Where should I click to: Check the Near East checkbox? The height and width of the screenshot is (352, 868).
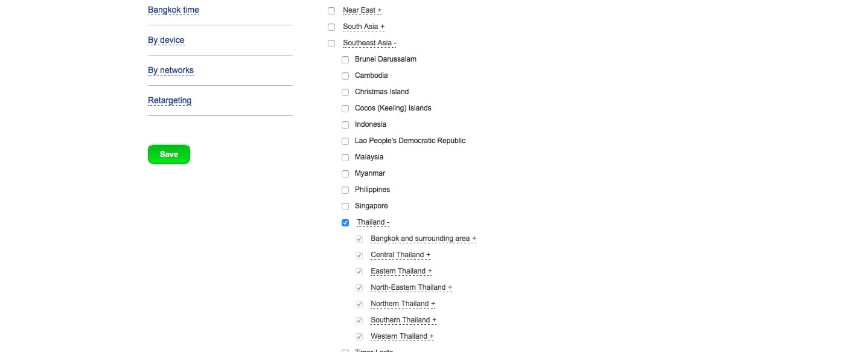pos(331,11)
